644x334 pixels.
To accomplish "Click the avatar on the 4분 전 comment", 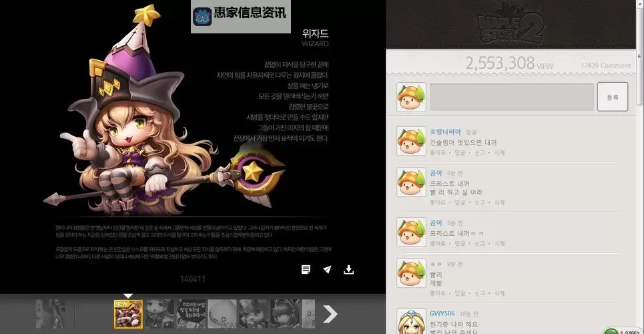I will 411,182.
